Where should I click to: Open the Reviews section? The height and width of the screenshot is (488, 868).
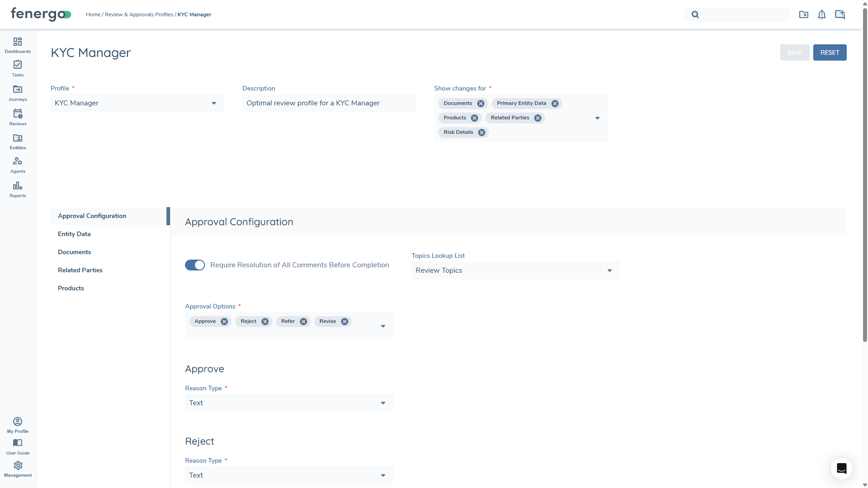tap(18, 117)
